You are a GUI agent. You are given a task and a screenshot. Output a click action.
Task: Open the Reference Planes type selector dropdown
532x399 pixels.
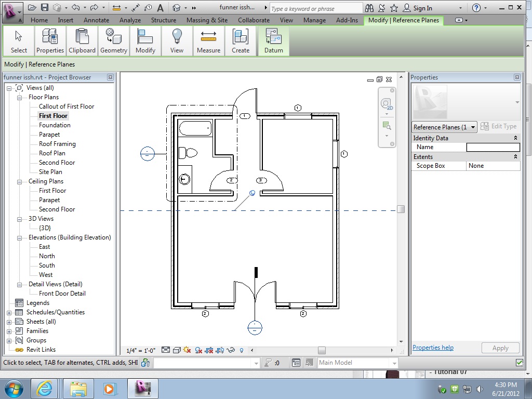click(445, 127)
